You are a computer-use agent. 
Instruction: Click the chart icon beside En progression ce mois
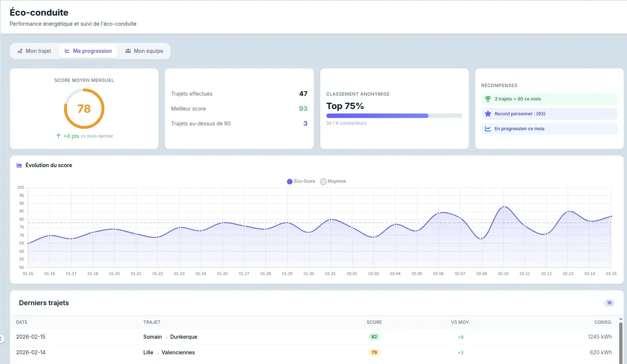click(x=488, y=129)
